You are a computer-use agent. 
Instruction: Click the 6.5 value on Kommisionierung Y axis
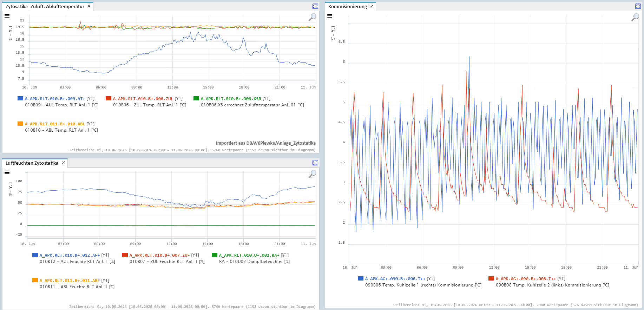click(x=341, y=42)
